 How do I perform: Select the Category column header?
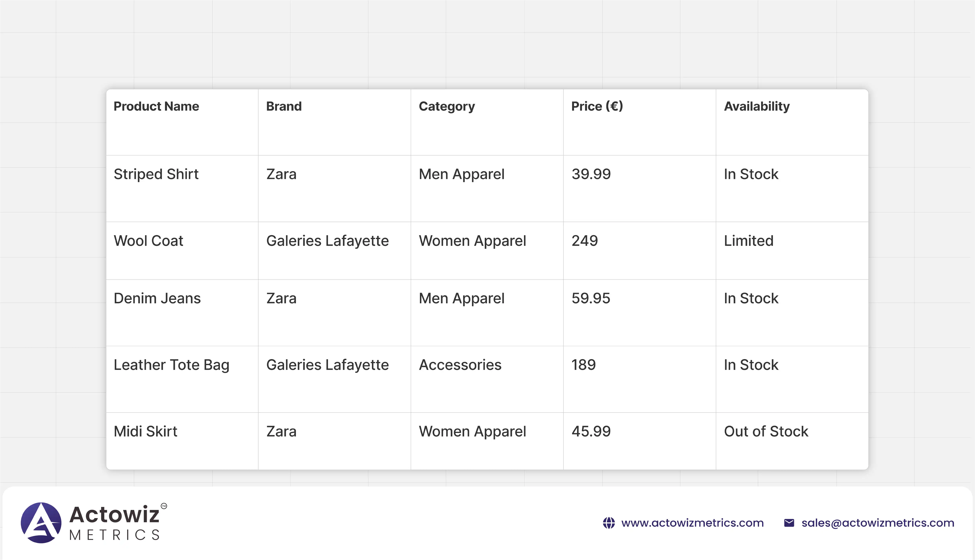pyautogui.click(x=446, y=107)
